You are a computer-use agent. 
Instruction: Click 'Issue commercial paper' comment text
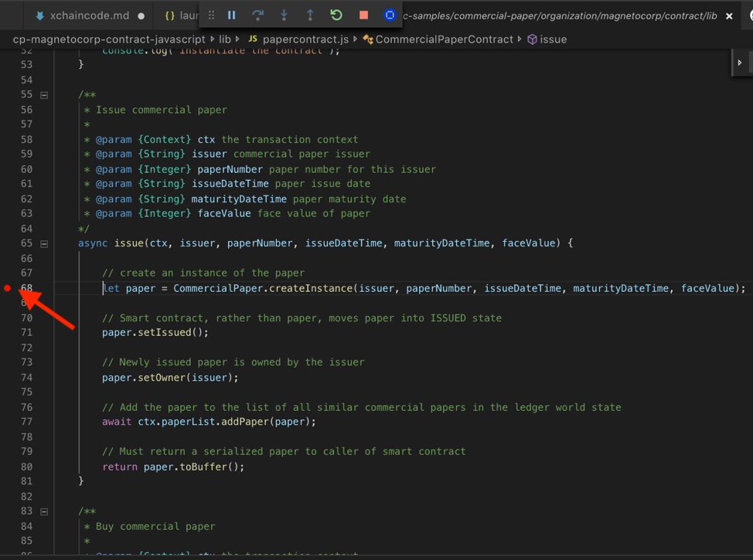(162, 110)
